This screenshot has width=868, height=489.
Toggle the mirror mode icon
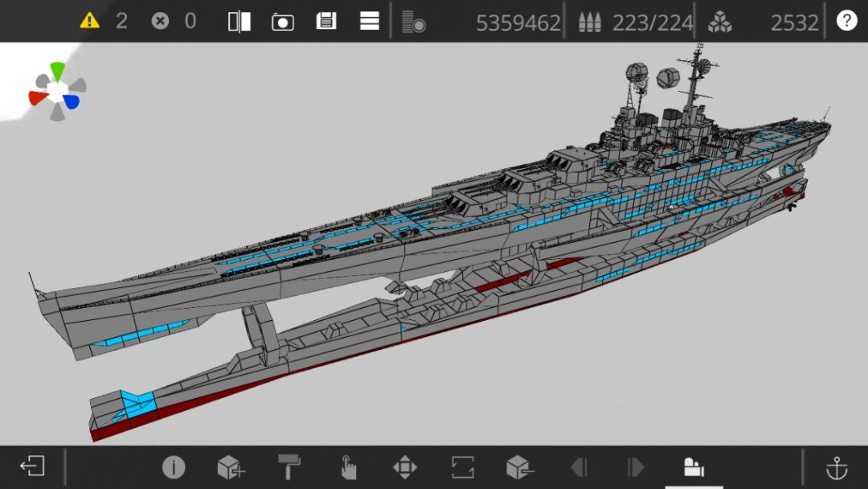[x=240, y=22]
